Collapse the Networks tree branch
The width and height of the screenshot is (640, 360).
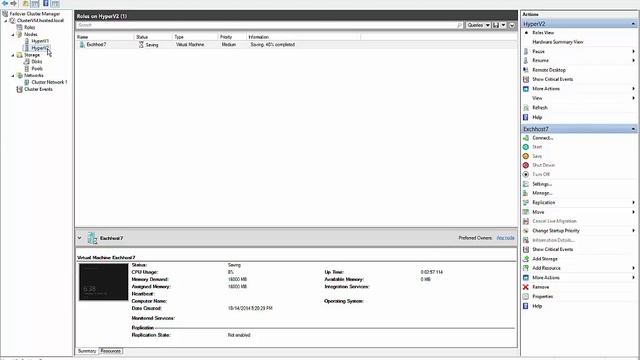[x=13, y=76]
